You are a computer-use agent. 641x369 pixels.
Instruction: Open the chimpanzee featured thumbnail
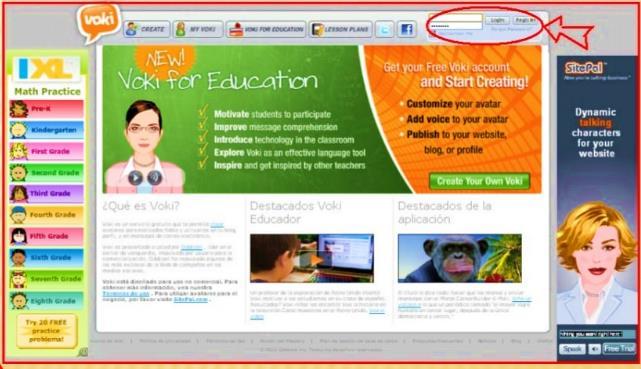pos(459,258)
